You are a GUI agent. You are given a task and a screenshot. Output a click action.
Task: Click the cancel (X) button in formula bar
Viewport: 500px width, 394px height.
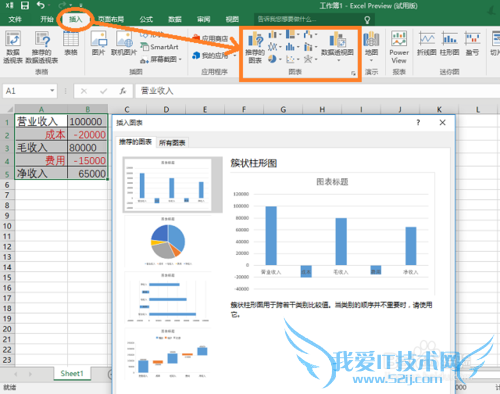[x=84, y=91]
